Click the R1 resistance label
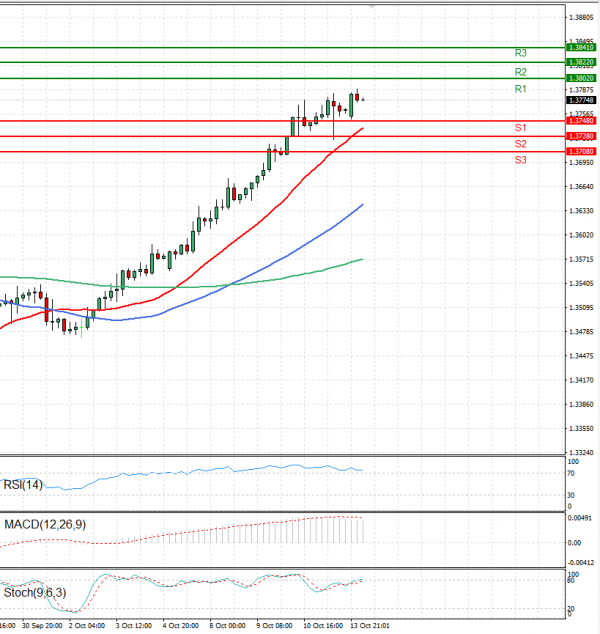The width and height of the screenshot is (600, 634). point(520,89)
